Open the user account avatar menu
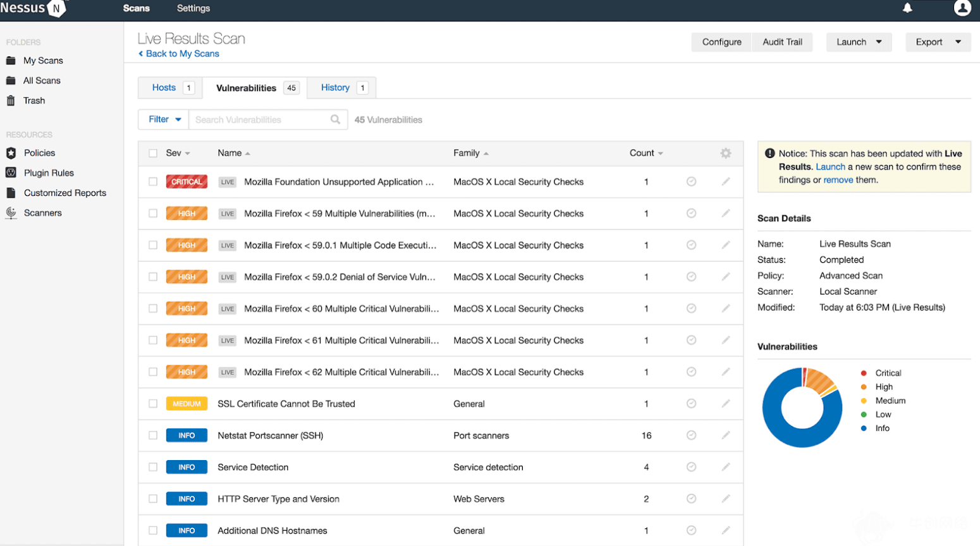The width and height of the screenshot is (980, 546). click(962, 8)
